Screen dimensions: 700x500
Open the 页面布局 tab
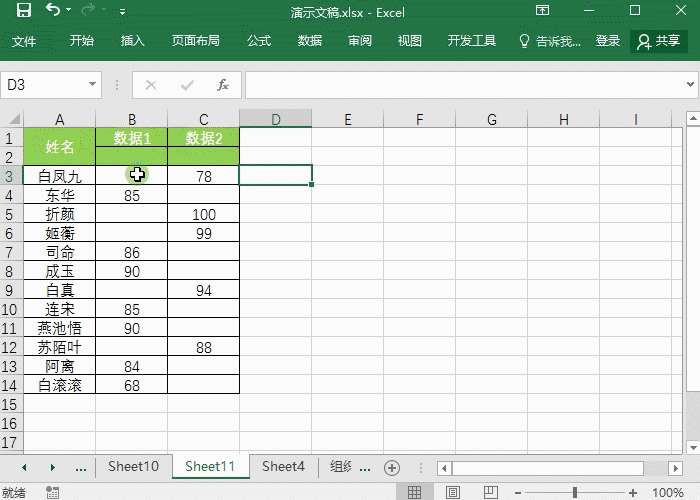coord(196,41)
